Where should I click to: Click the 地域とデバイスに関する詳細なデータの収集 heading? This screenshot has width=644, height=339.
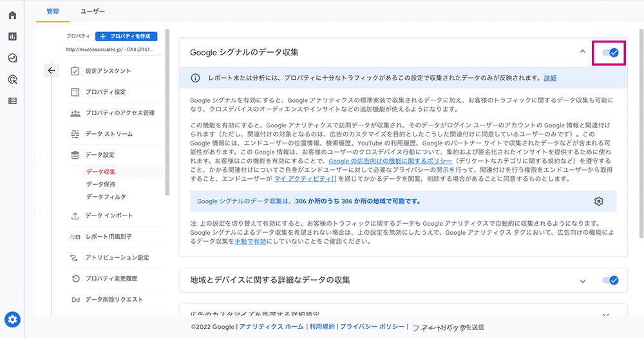(270, 280)
